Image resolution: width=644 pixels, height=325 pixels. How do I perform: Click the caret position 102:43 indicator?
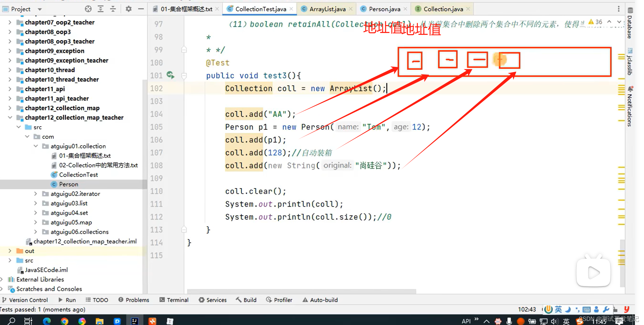(527, 309)
